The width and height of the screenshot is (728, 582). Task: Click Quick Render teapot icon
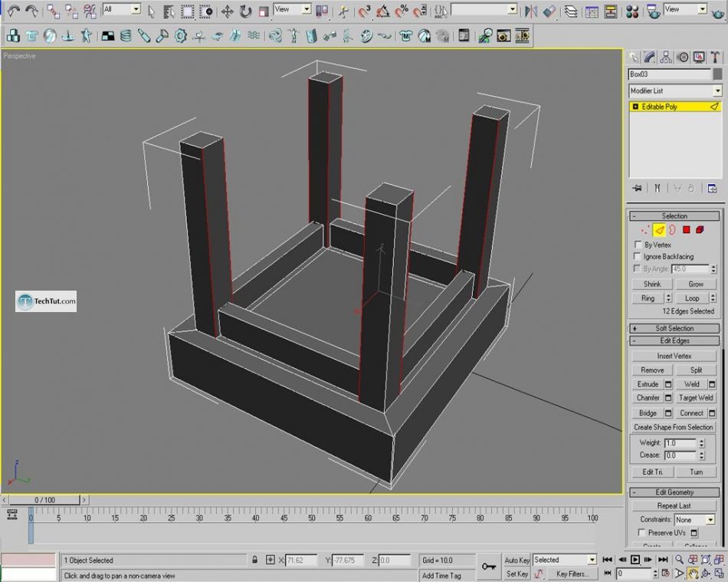(718, 12)
